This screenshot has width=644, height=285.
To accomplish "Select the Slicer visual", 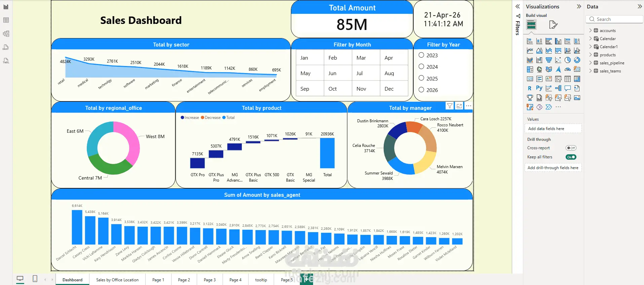I will (558, 79).
